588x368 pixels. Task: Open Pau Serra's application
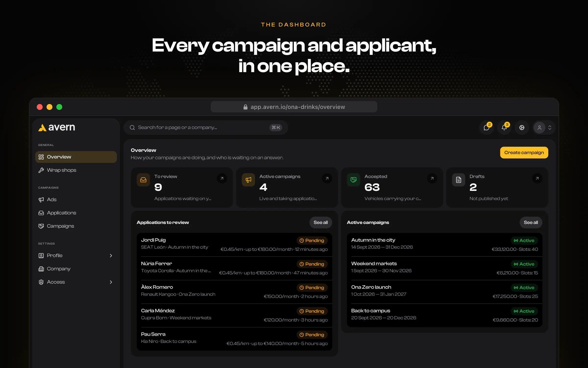[234, 339]
